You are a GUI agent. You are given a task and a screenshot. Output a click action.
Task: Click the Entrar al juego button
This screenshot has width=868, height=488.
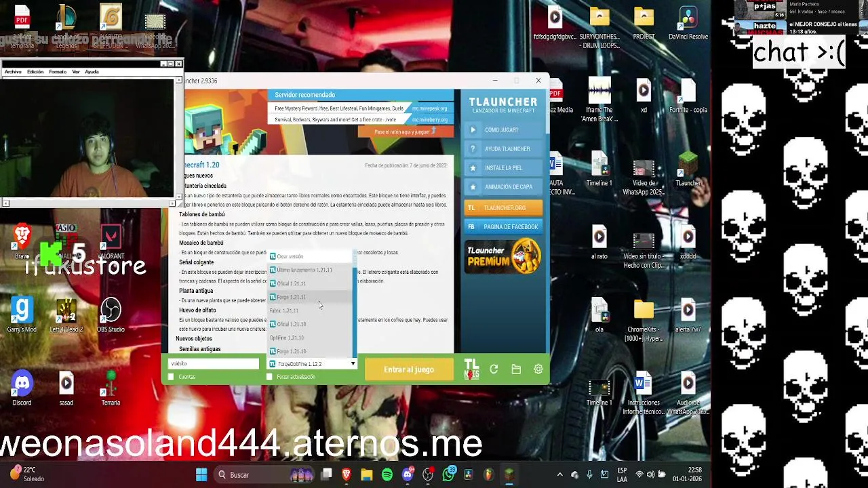[409, 369]
